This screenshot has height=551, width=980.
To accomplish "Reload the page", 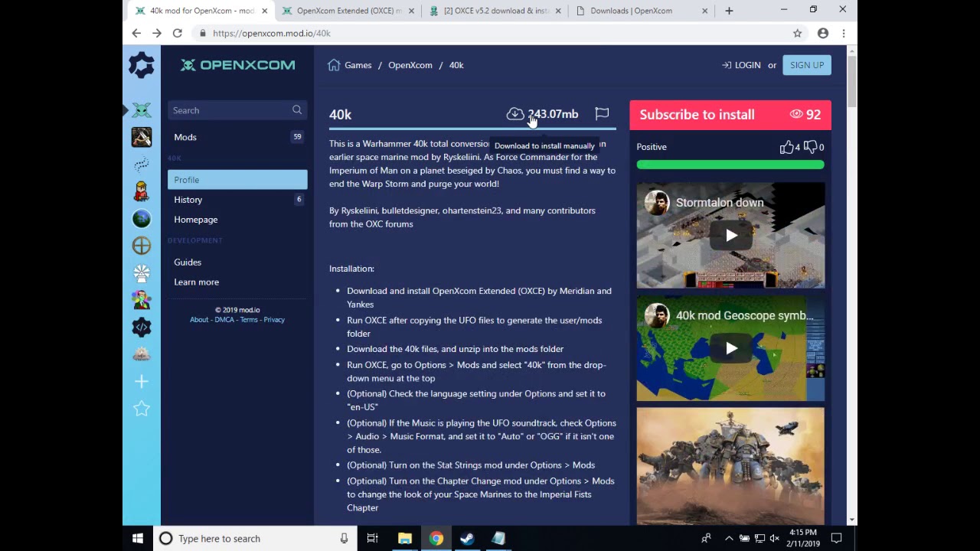I will tap(178, 33).
